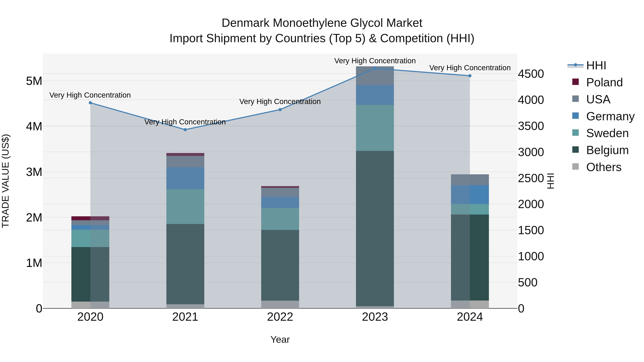Toggle the Sweden legend entry
Screen dimensions: 644x362
pyautogui.click(x=600, y=133)
